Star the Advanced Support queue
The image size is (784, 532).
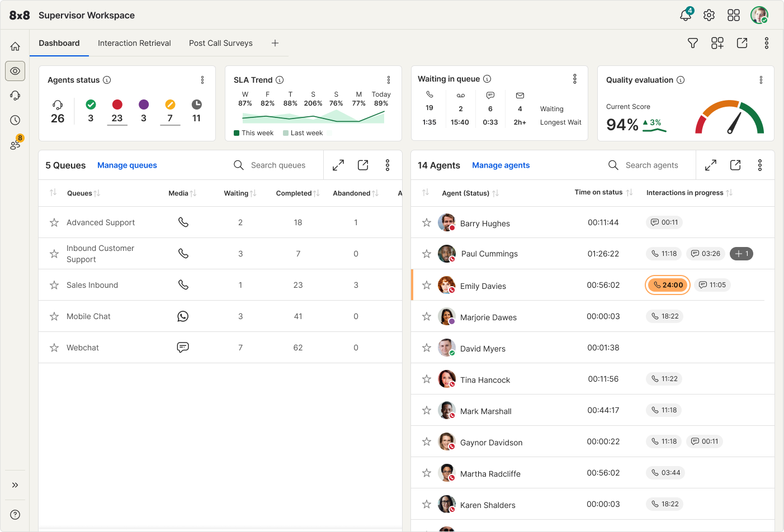pyautogui.click(x=54, y=222)
